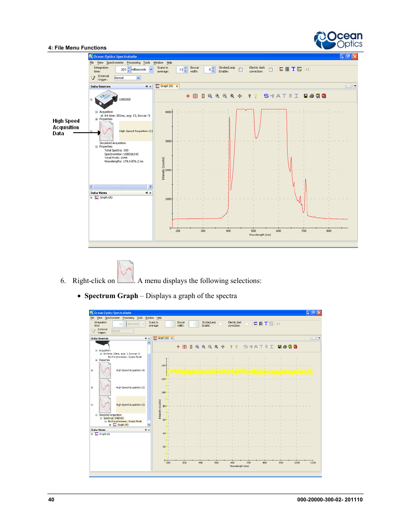Increase the Boxcar width stepper showing 5

pos(213,68)
